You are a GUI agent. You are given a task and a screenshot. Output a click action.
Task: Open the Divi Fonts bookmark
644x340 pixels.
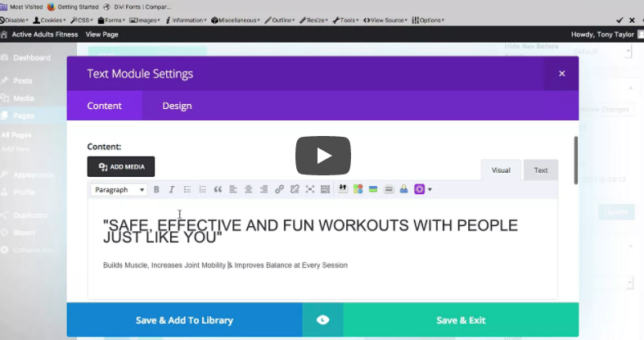(x=137, y=7)
